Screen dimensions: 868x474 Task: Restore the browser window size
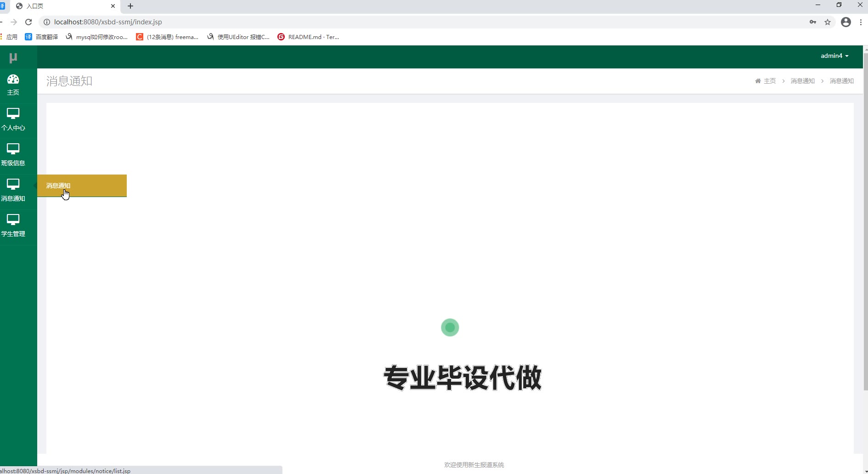tap(839, 5)
